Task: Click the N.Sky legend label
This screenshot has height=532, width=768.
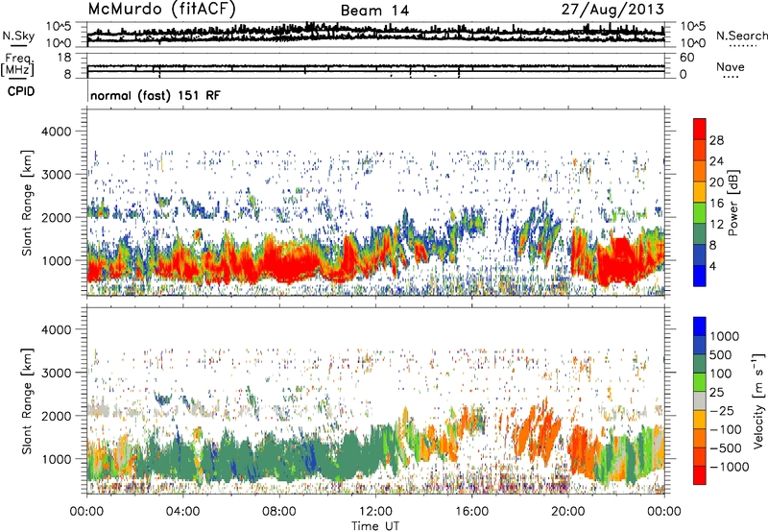Action: pos(18,36)
